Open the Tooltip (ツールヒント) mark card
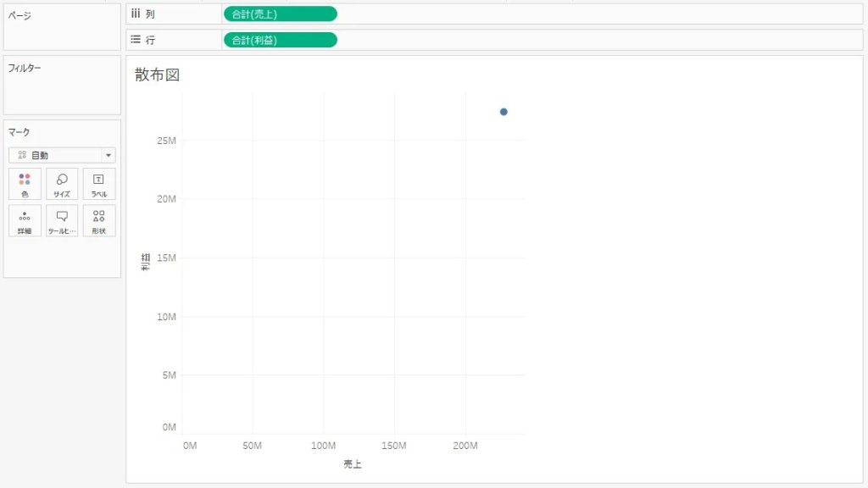 tap(61, 221)
